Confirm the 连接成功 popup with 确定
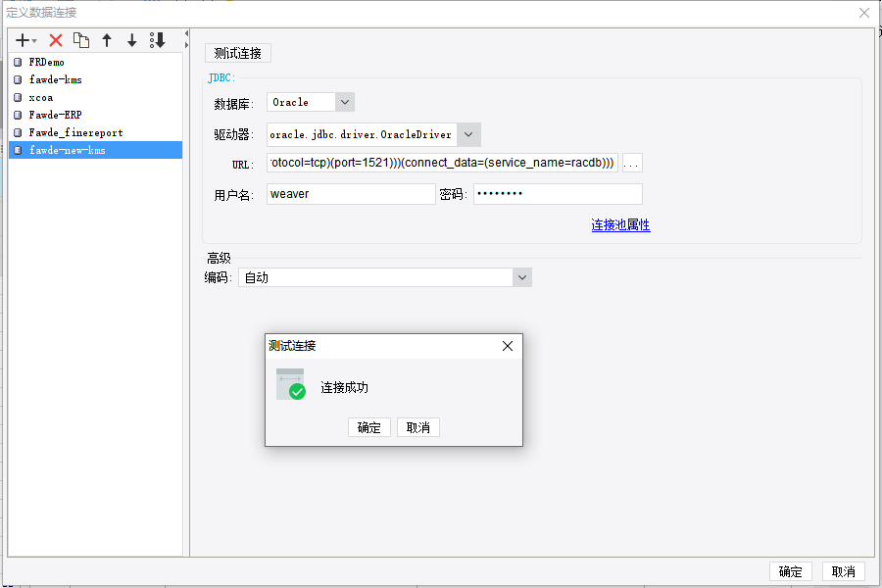Image resolution: width=882 pixels, height=588 pixels. tap(369, 427)
